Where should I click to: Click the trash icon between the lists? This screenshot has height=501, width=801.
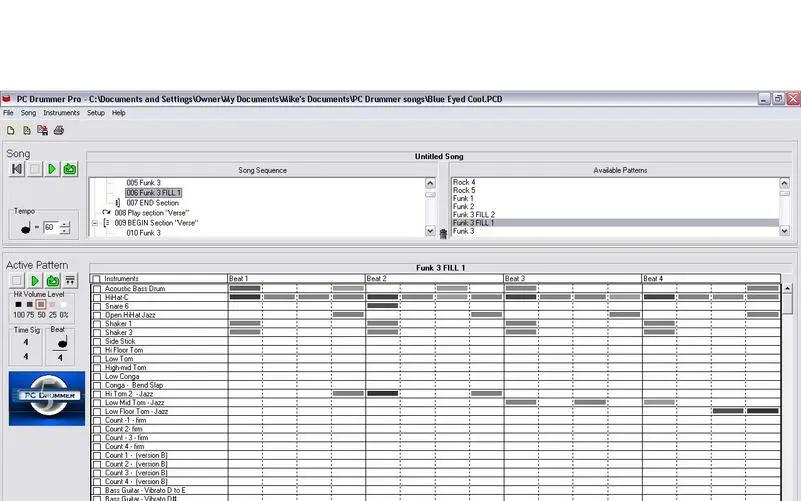(443, 233)
